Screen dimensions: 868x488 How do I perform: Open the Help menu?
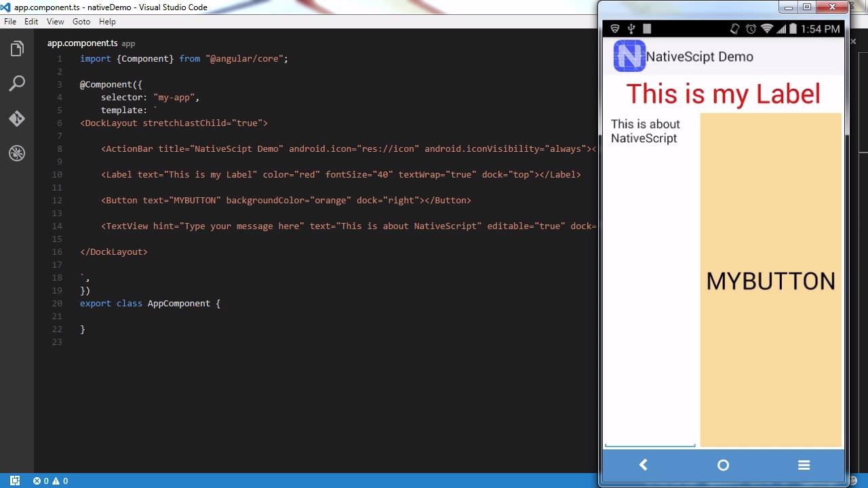[x=107, y=22]
